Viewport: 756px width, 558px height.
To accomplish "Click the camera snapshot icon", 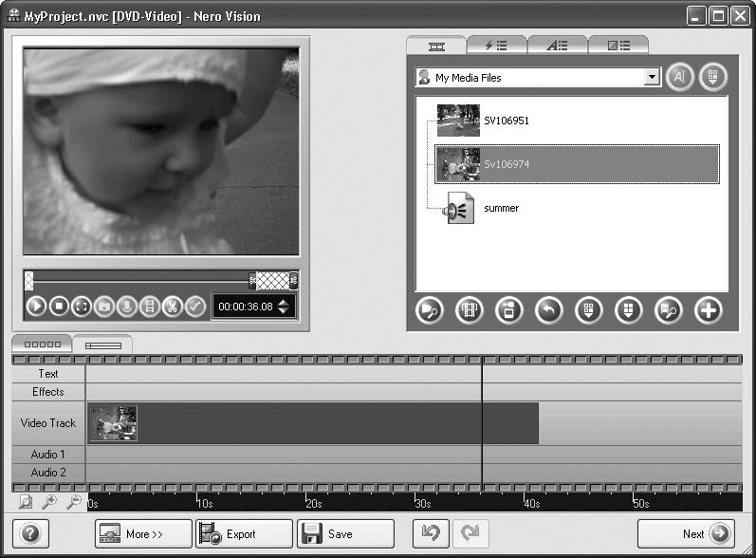I will pos(104,307).
